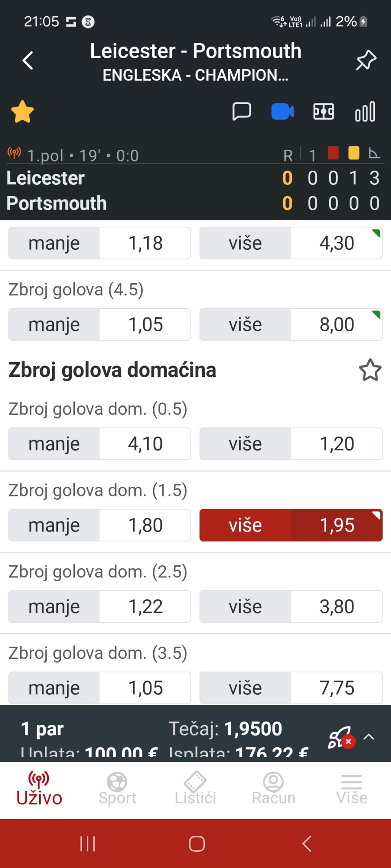Open live video stream camera icon
391x868 pixels.
tap(283, 112)
